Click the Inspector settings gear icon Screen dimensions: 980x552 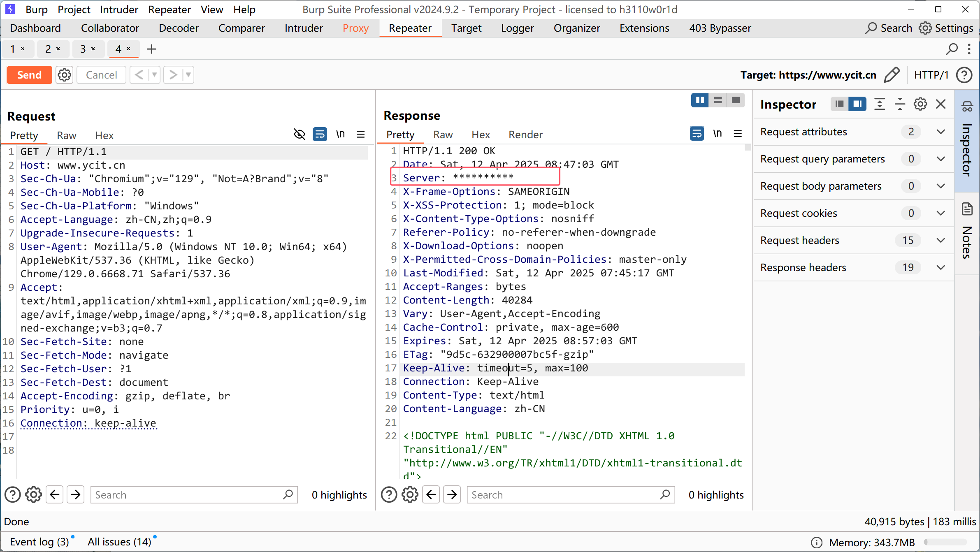click(920, 104)
